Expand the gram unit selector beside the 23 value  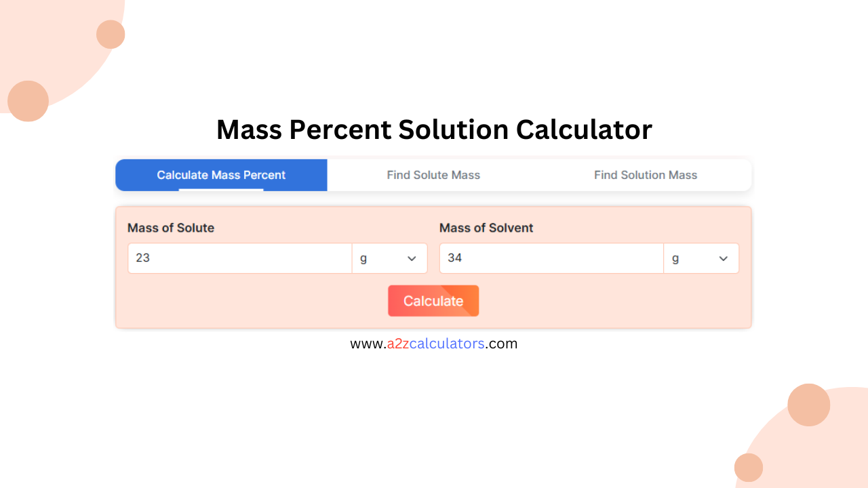[389, 258]
